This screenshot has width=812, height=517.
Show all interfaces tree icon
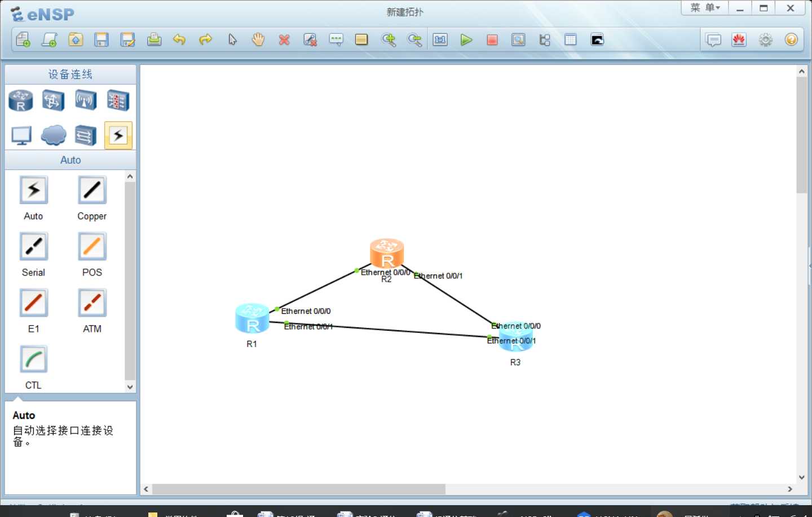(x=545, y=40)
